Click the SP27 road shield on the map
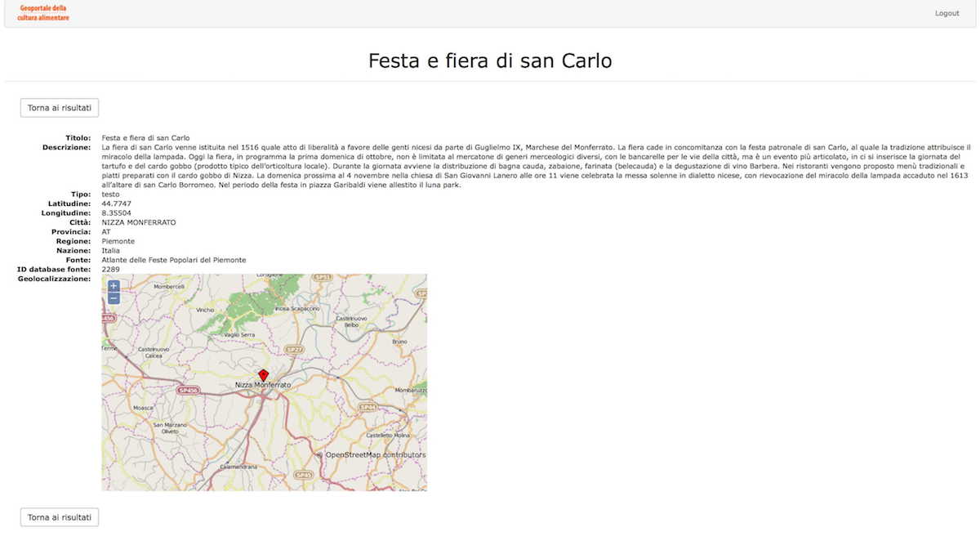980x550 pixels. click(x=295, y=349)
